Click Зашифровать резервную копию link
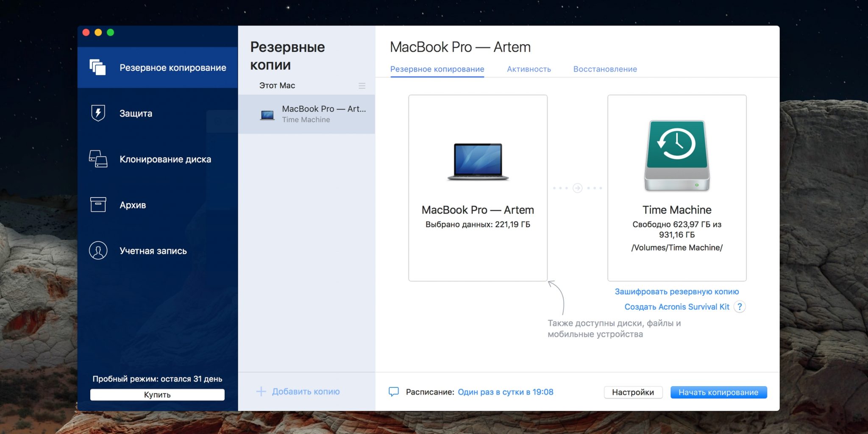 tap(677, 292)
